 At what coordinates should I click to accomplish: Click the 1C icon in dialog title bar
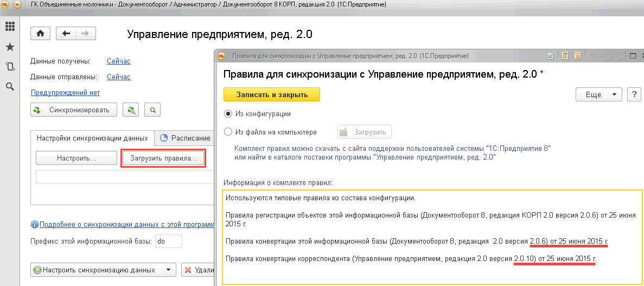pyautogui.click(x=221, y=56)
